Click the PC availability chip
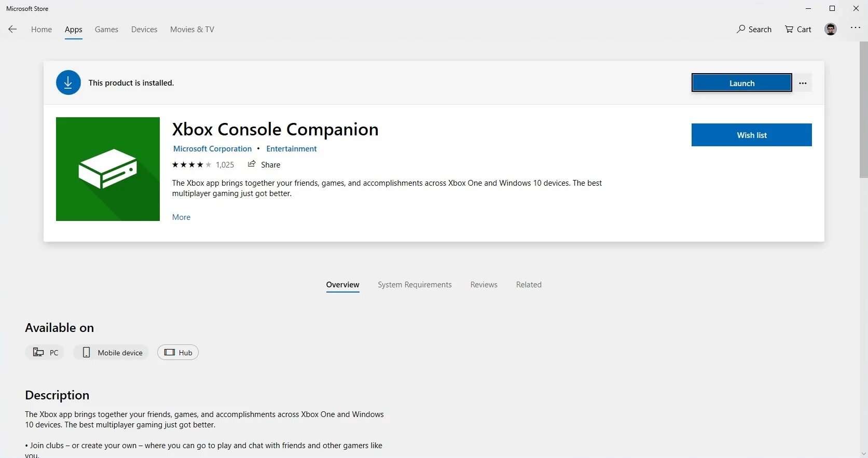The image size is (868, 458). (45, 352)
